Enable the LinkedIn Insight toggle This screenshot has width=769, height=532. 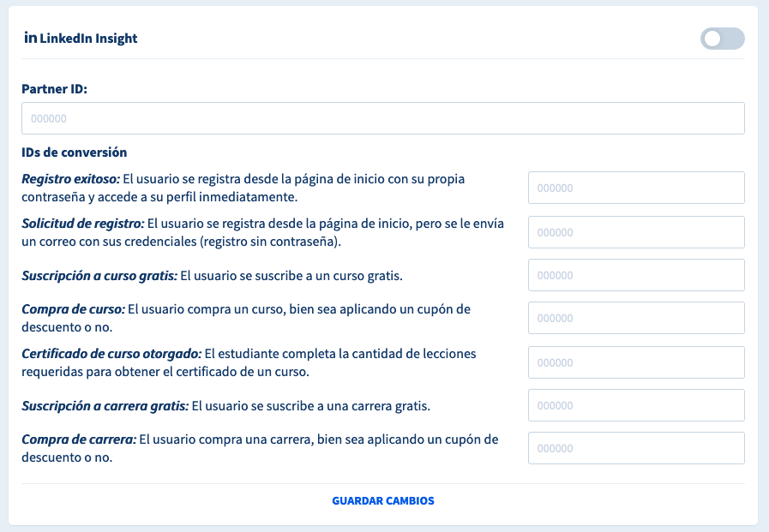pyautogui.click(x=722, y=39)
